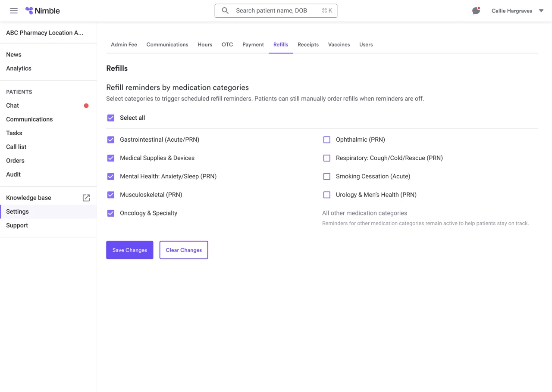Open the chat notifications bubble icon
Screen dimensions: 552x392
476,11
